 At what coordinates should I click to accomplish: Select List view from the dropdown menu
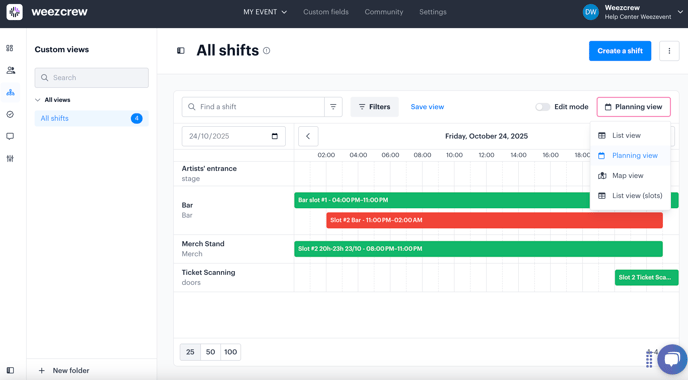tap(630, 136)
